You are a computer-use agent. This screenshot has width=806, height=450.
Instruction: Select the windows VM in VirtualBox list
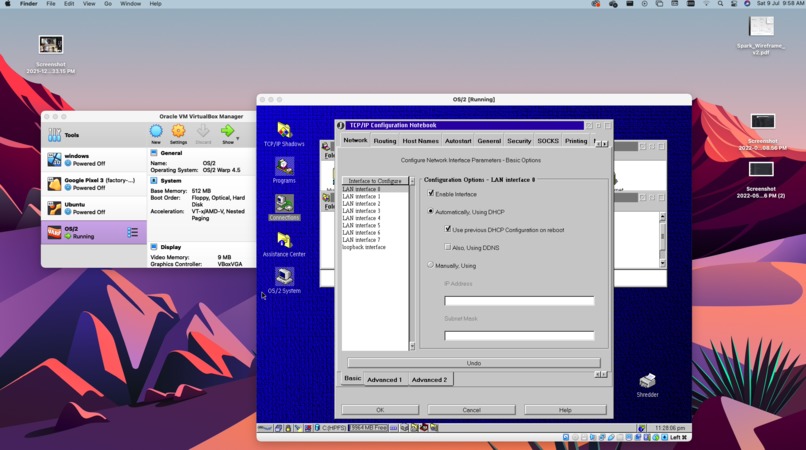click(x=94, y=159)
